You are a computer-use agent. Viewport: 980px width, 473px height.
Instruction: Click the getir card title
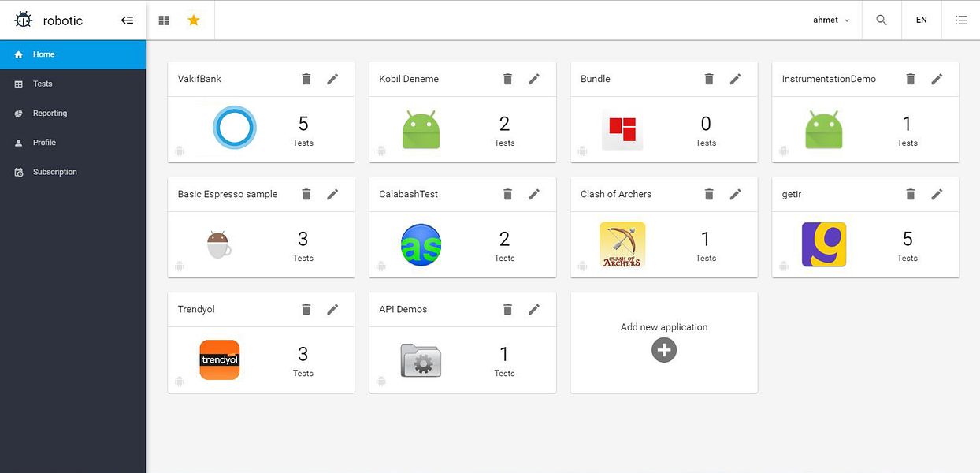pyautogui.click(x=792, y=194)
